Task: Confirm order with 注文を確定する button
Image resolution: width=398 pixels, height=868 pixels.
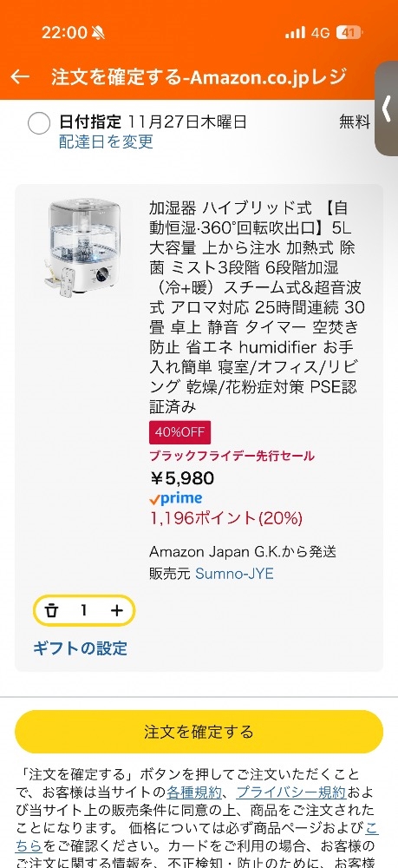Action: 199,732
